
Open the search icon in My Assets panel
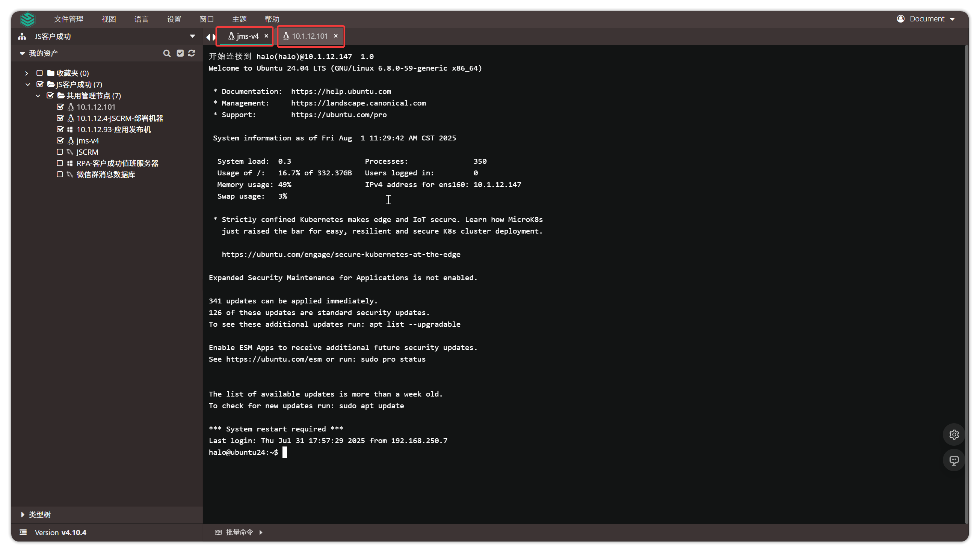[167, 54]
